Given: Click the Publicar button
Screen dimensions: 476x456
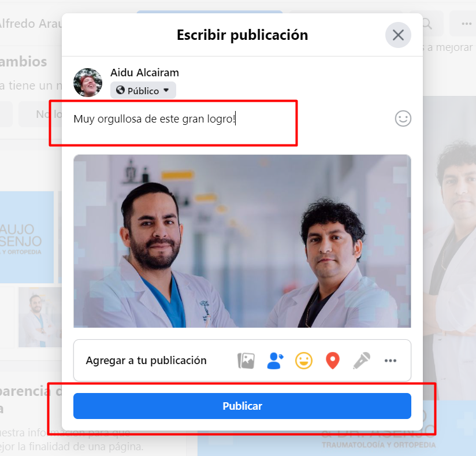Looking at the screenshot, I should click(x=242, y=406).
